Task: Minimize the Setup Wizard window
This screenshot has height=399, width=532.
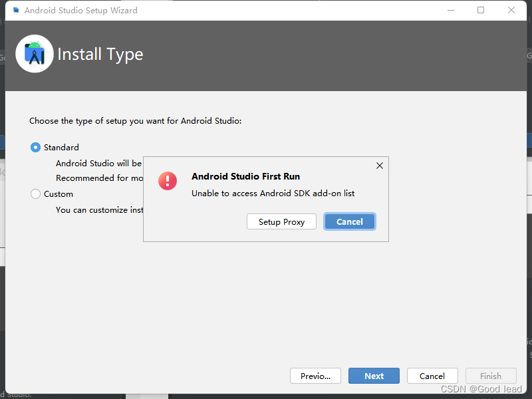Action: click(x=451, y=10)
